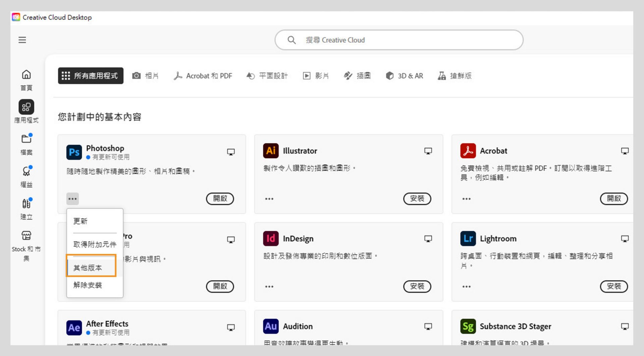644x356 pixels.
Task: Click the Audition app icon
Action: (271, 326)
